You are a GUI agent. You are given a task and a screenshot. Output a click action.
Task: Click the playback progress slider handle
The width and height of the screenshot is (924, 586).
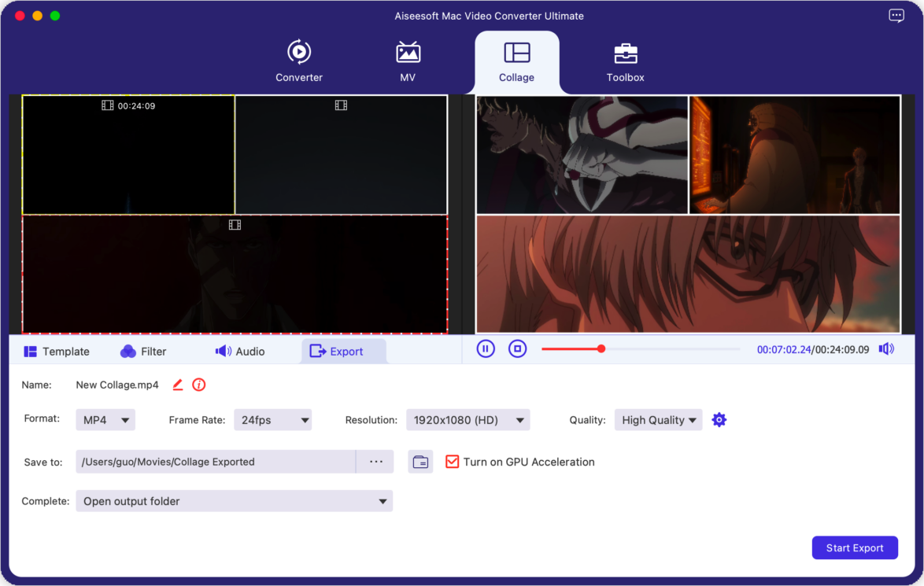[x=601, y=348]
